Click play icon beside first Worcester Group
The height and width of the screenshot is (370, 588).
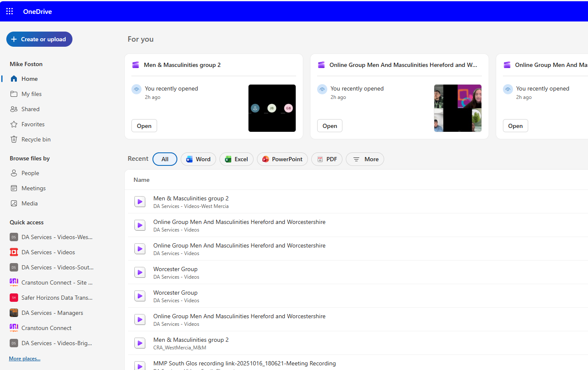[x=140, y=272]
